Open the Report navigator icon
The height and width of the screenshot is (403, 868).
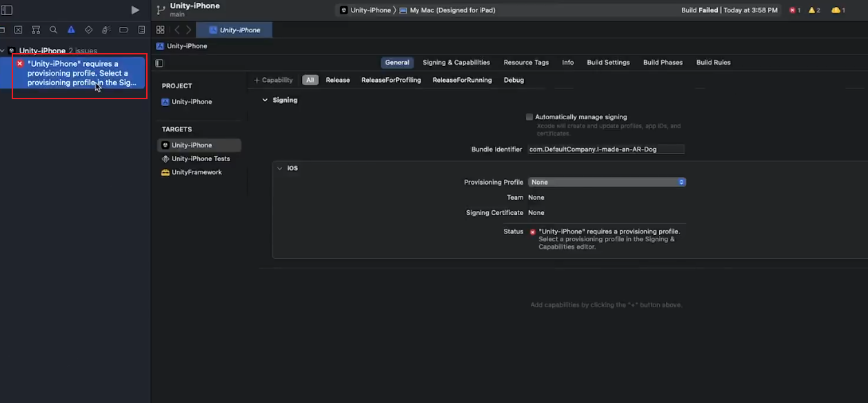(141, 30)
